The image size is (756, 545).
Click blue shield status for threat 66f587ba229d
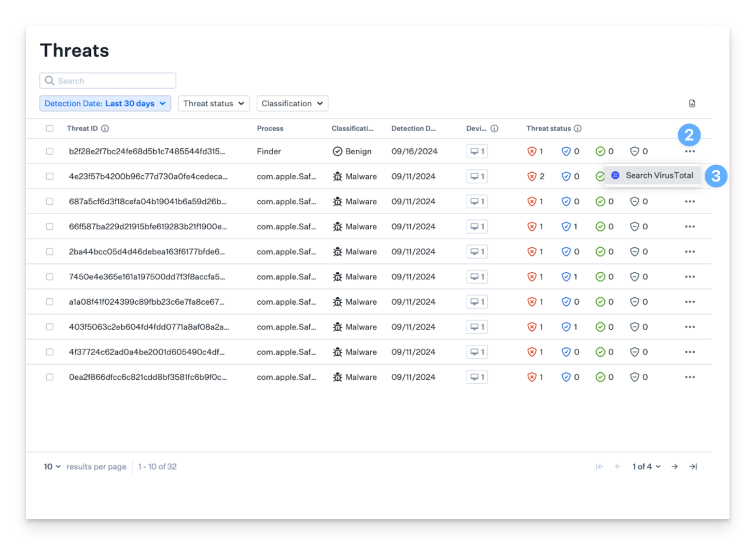tap(566, 227)
